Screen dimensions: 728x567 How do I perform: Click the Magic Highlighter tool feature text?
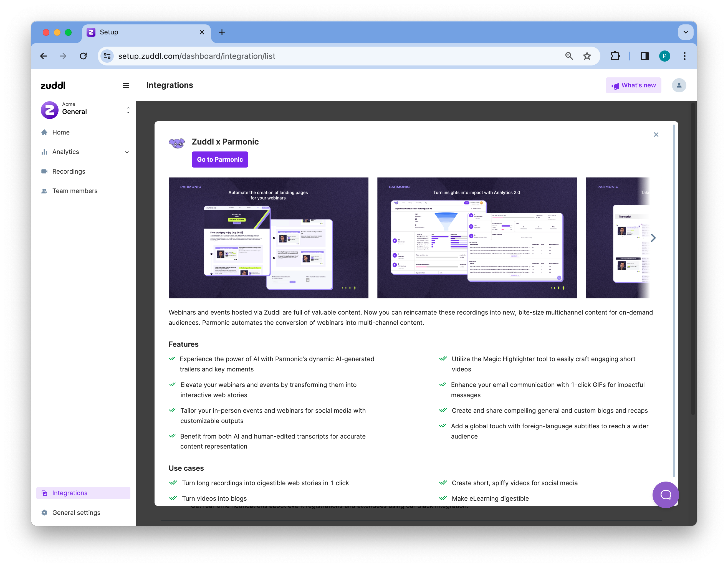(x=544, y=364)
